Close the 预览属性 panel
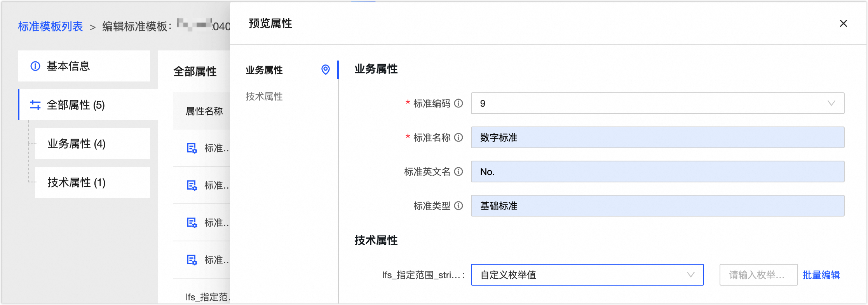Screen dimensions: 868x305 pyautogui.click(x=843, y=24)
